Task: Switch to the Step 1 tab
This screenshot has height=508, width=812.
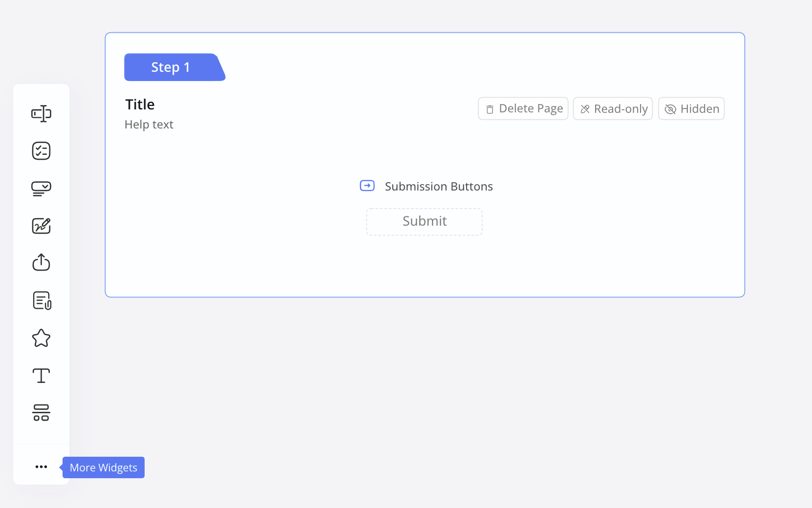Action: [x=171, y=67]
